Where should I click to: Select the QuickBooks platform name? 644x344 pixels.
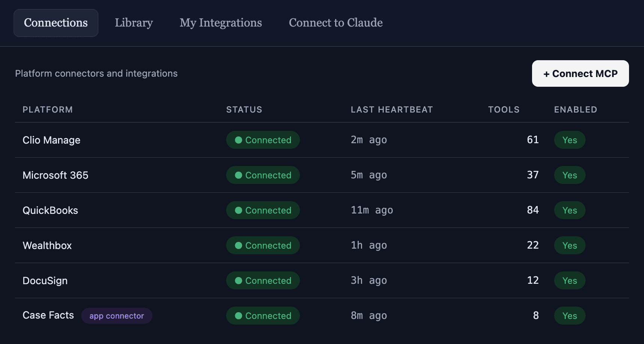coord(50,210)
